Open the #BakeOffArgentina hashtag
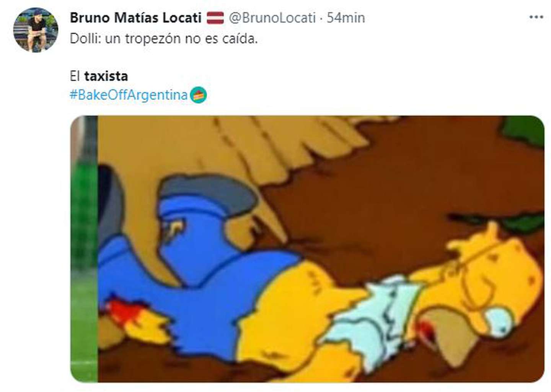Image resolution: width=551 pixels, height=392 pixels. click(129, 95)
